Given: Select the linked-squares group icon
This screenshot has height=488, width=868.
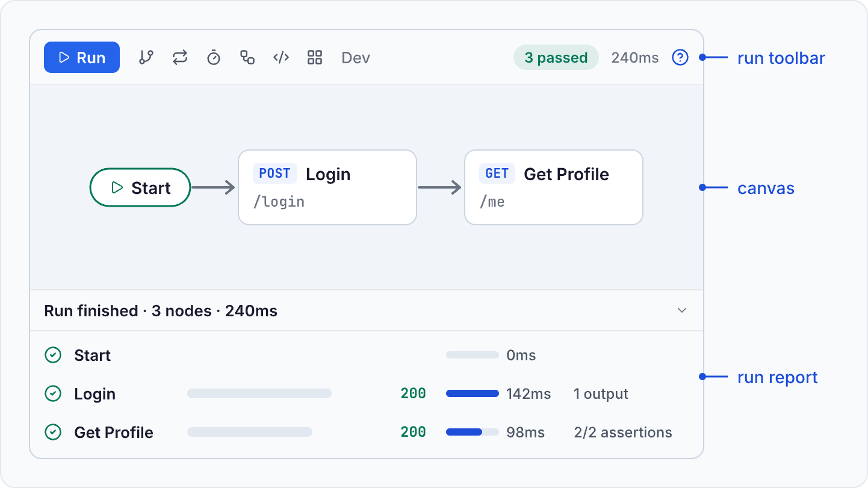Looking at the screenshot, I should [x=247, y=58].
